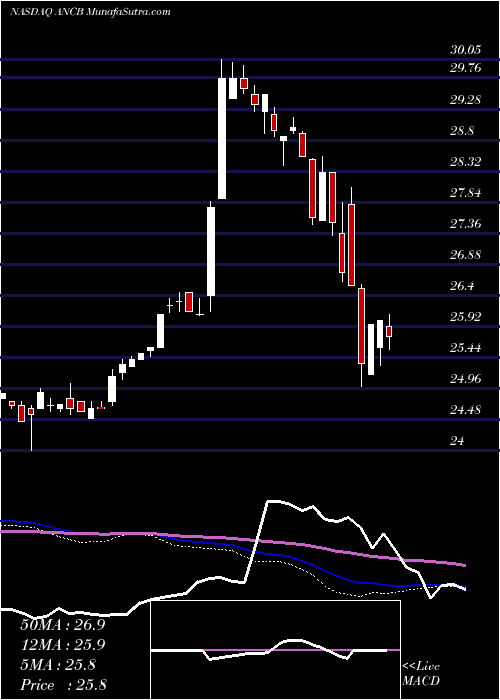
Task: Select the 12MA : 25.9 readout
Action: pos(63,645)
